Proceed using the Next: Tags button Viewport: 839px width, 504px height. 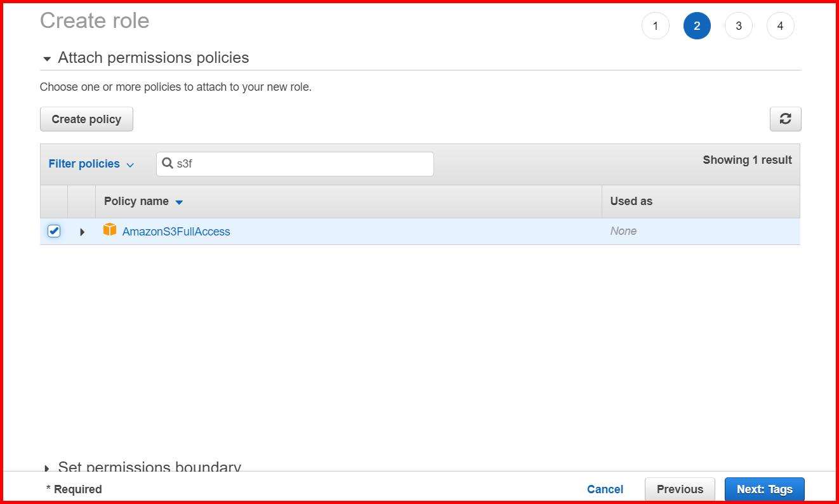tap(764, 489)
